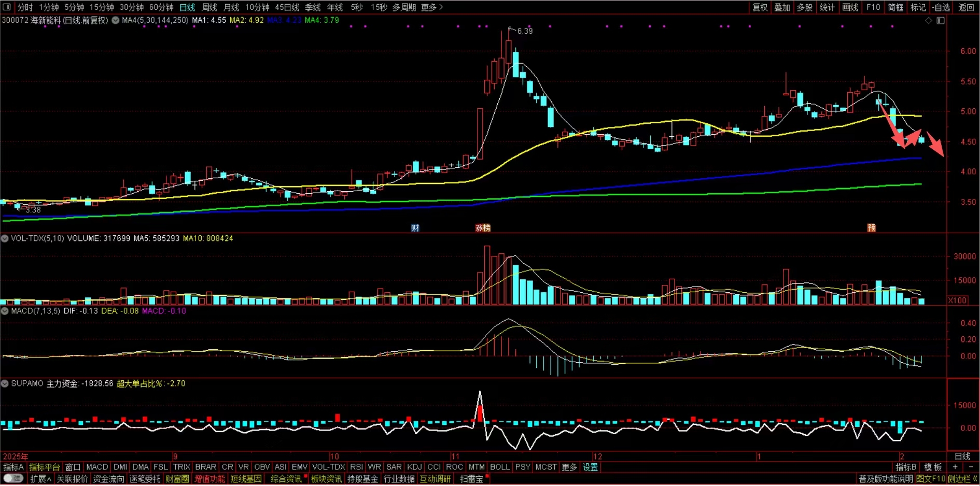Expand the 扩展 panel
Image resolution: width=980 pixels, height=486 pixels.
(40, 479)
